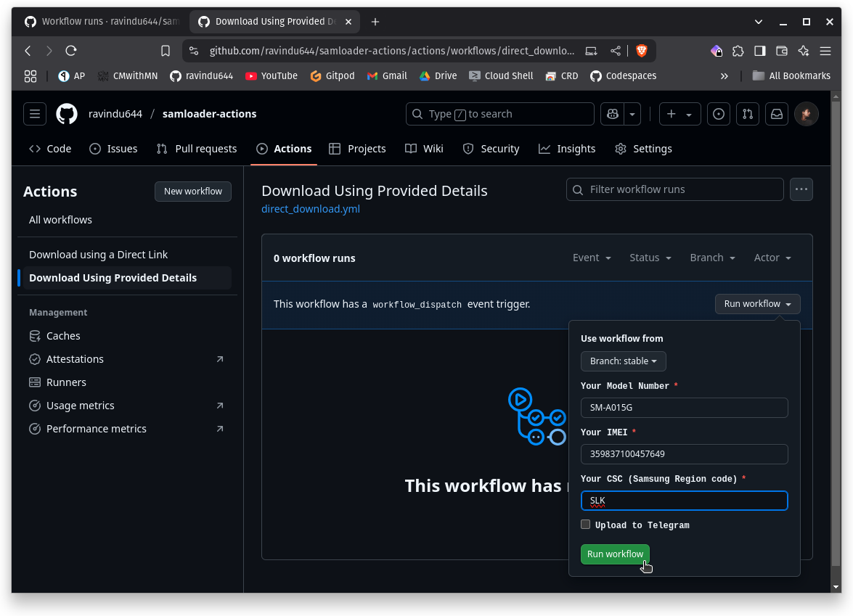Open the hamburger navigation menu in GitHub header
853x616 pixels.
coord(35,114)
